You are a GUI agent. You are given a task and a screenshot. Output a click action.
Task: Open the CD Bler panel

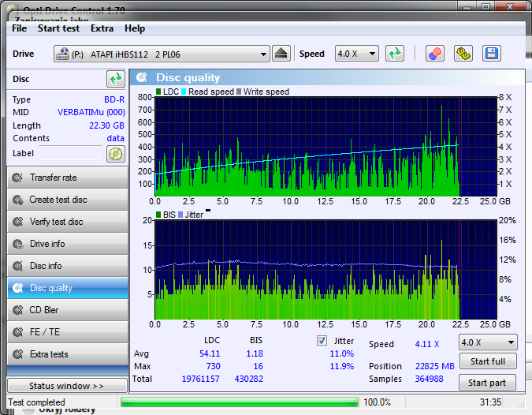[68, 310]
